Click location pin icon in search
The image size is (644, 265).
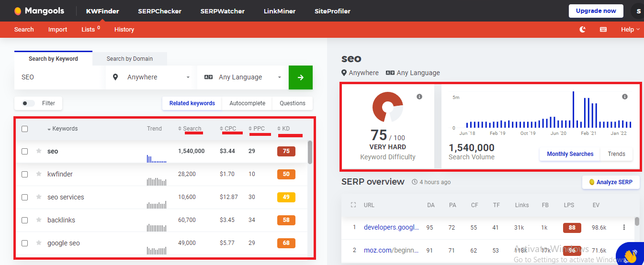(x=115, y=77)
